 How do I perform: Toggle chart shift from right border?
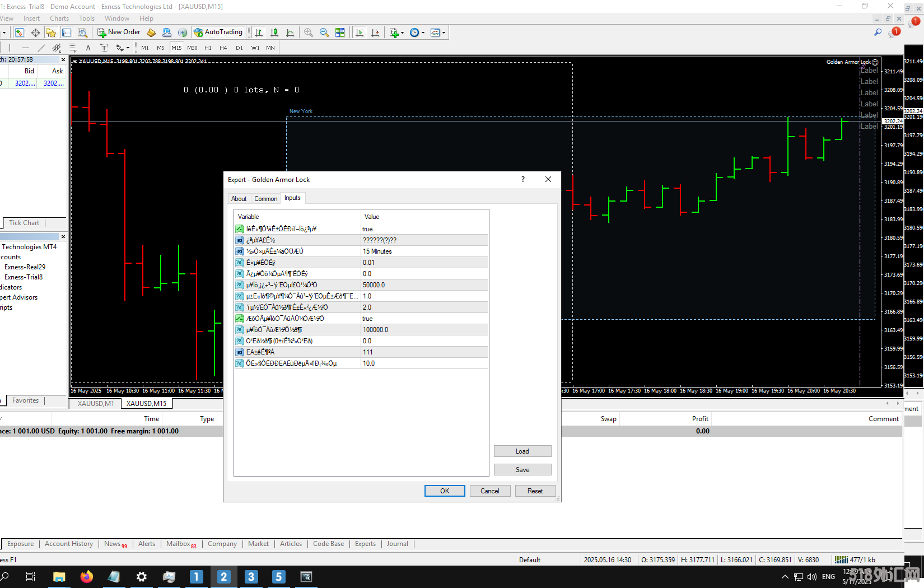tap(375, 32)
